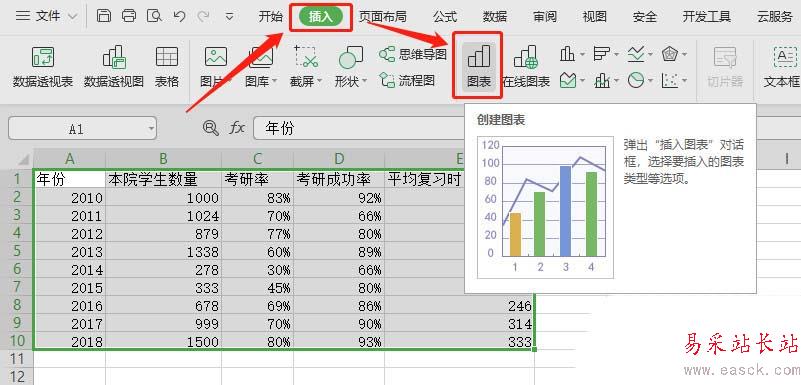
Task: Insert a column chart from ribbon
Action: point(568,54)
